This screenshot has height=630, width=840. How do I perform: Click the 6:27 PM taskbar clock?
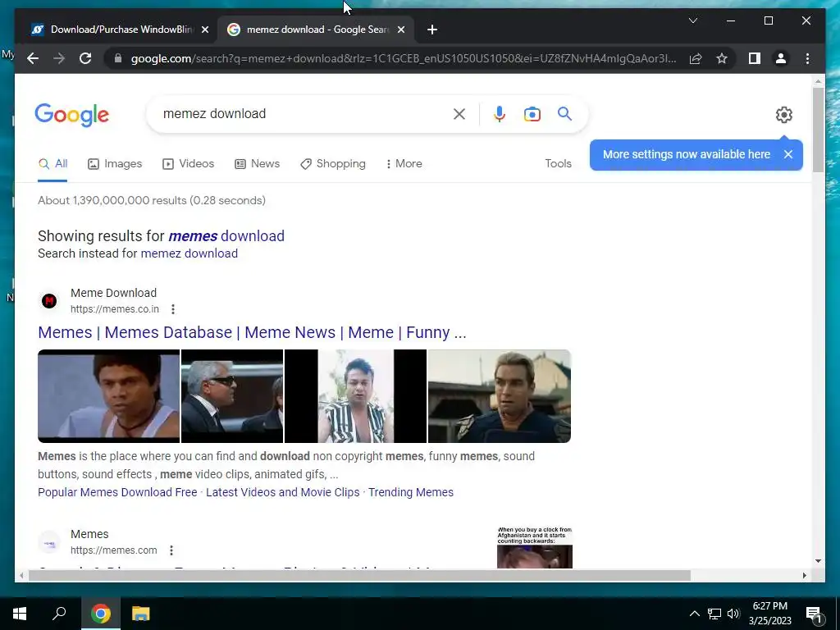click(x=769, y=614)
